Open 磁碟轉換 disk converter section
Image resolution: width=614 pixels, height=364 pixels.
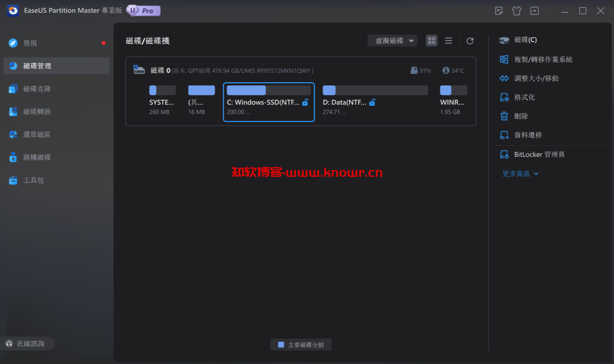pos(56,112)
